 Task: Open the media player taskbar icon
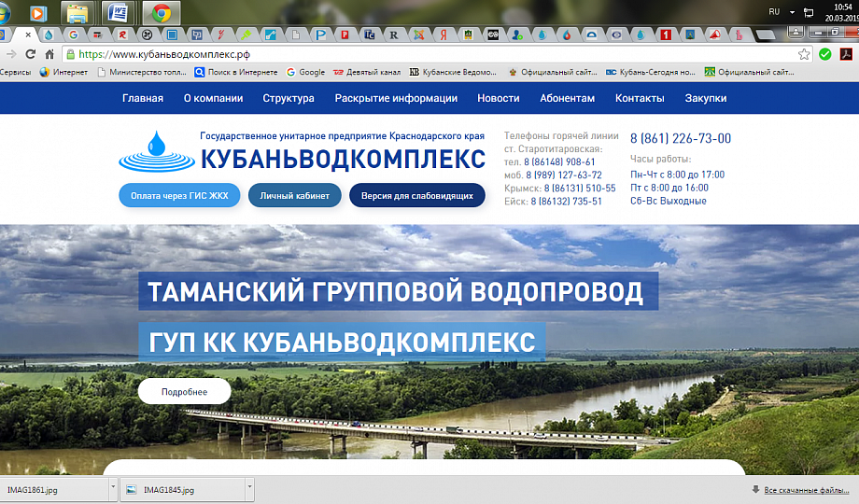tap(36, 12)
